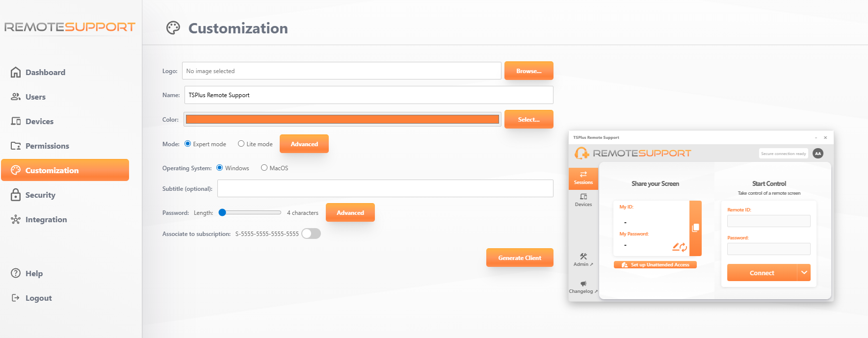Switch to Devices tab in preview window
Image resolution: width=868 pixels, height=338 pixels.
[583, 200]
